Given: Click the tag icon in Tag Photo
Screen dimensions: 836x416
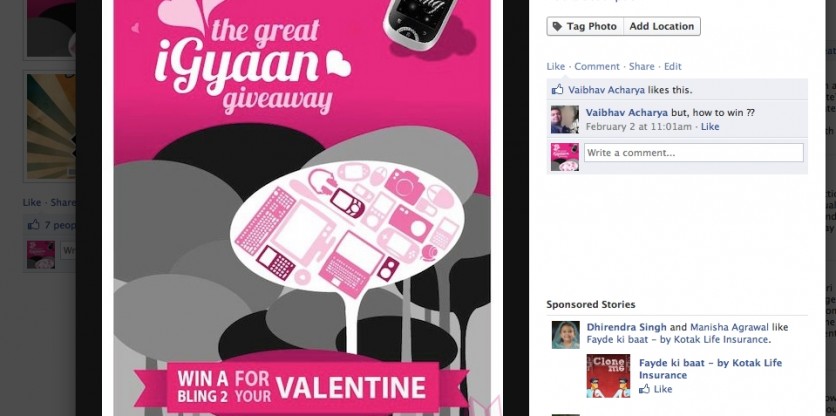Looking at the screenshot, I should click(x=557, y=26).
